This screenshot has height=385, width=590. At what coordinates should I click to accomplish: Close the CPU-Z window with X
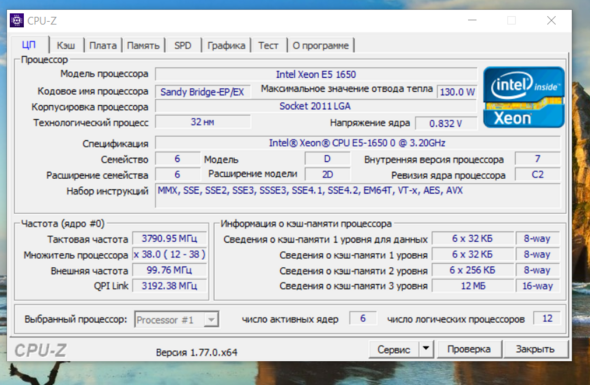click(551, 20)
